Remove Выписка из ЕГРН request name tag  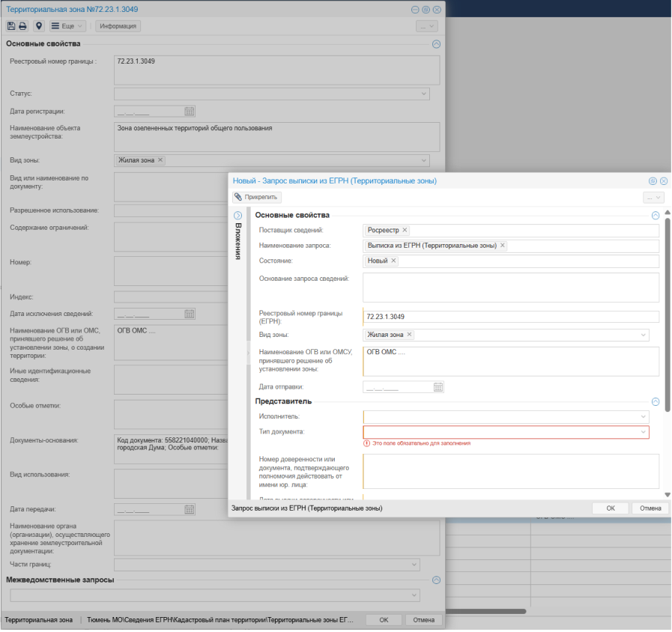coord(502,246)
